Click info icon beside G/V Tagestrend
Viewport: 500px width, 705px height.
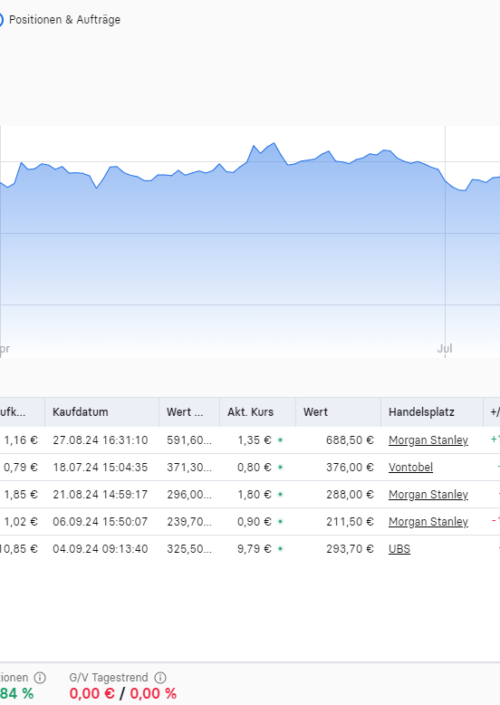(x=161, y=677)
